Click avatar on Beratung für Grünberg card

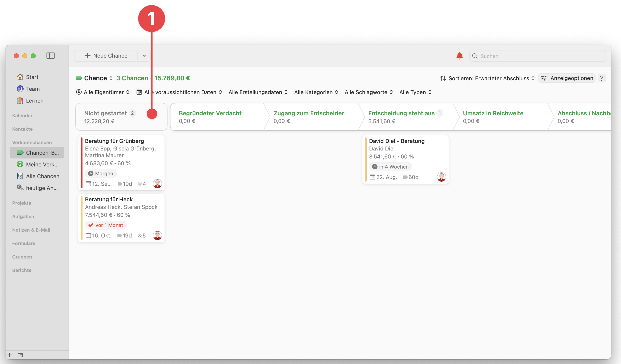[x=157, y=184]
